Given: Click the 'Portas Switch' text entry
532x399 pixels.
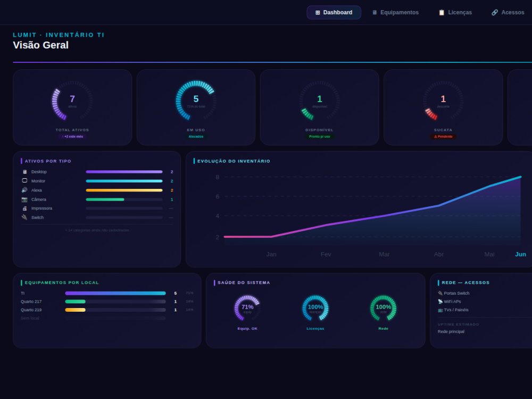Looking at the screenshot, I should click(x=456, y=293).
